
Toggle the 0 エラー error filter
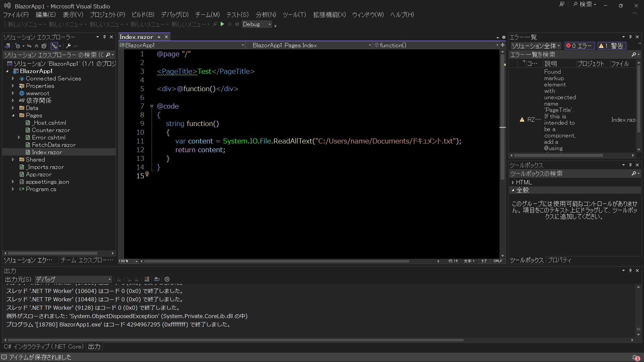point(579,46)
